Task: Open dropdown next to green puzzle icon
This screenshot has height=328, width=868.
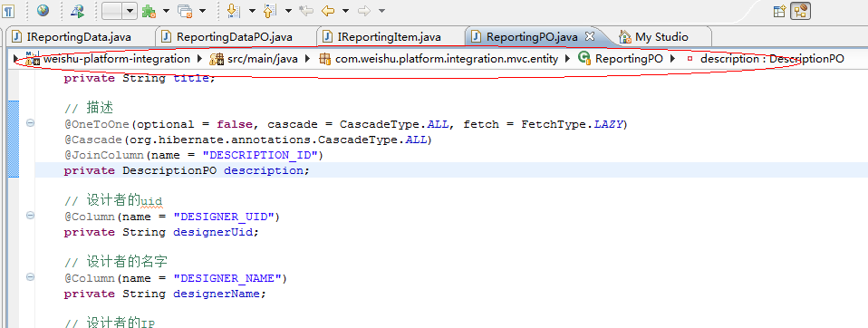Action: pyautogui.click(x=166, y=11)
